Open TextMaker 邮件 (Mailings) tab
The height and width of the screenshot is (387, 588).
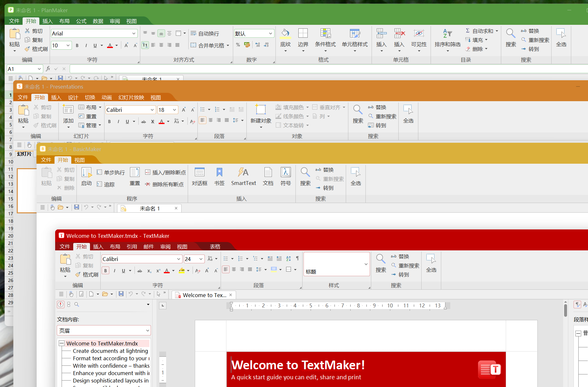click(x=149, y=247)
